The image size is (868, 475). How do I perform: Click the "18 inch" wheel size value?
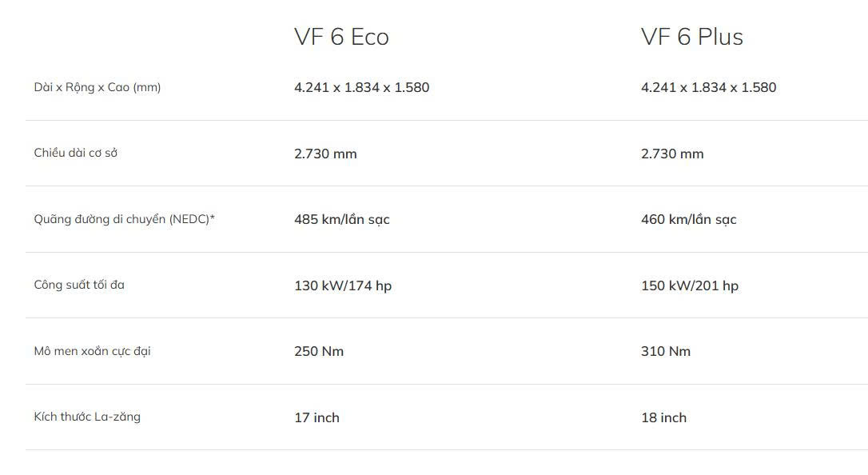click(x=663, y=417)
